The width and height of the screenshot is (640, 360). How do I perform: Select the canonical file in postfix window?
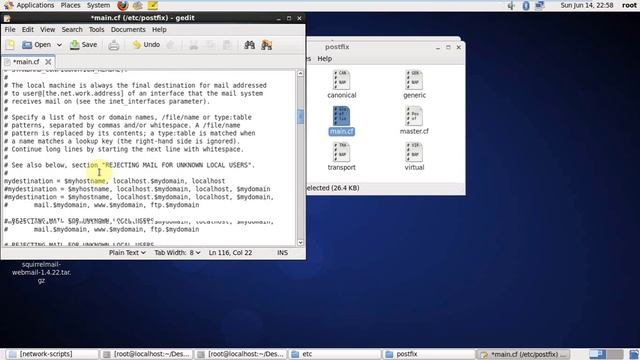click(342, 84)
